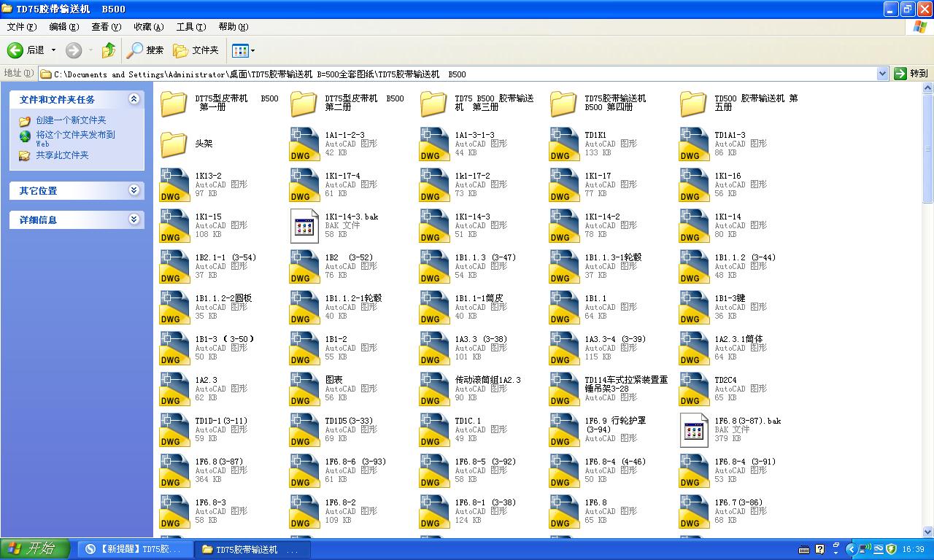Image resolution: width=934 pixels, height=560 pixels.
Task: Open the 收藏(A) menu
Action: click(149, 27)
